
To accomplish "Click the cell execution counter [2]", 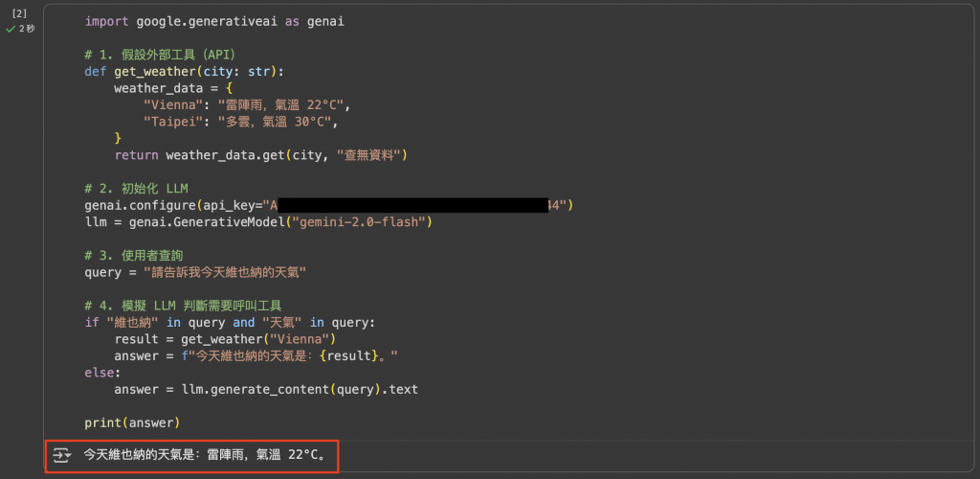I will click(19, 13).
